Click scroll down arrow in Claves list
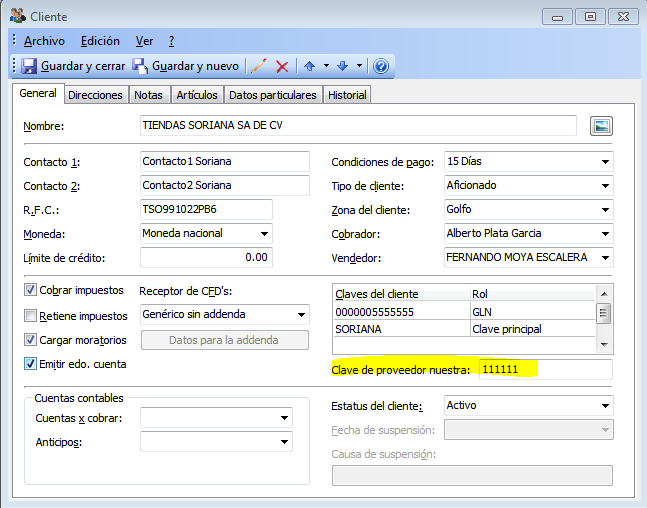 click(604, 345)
